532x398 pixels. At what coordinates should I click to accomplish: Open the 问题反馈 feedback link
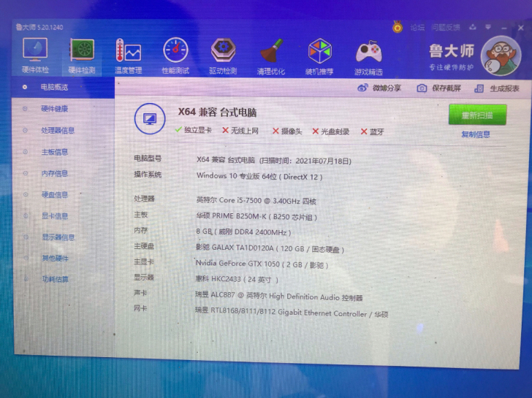(446, 28)
